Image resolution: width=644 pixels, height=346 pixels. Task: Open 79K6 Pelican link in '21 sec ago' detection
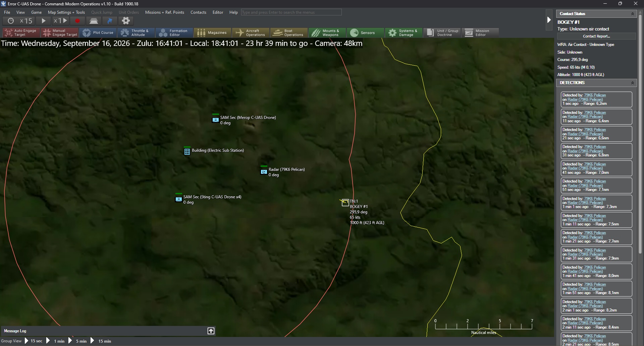pyautogui.click(x=595, y=130)
